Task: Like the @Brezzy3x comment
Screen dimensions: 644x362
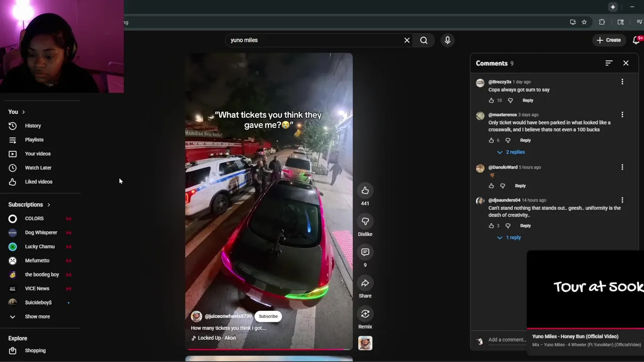Action: (x=492, y=101)
